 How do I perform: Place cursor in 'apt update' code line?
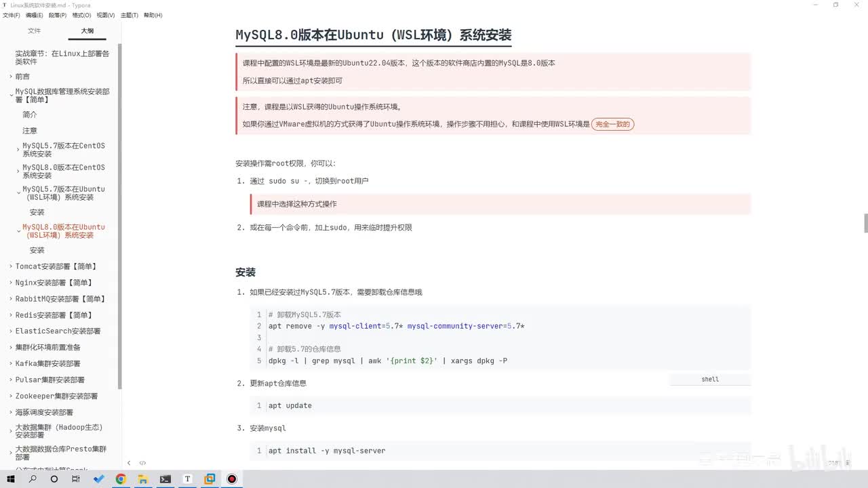[290, 406]
